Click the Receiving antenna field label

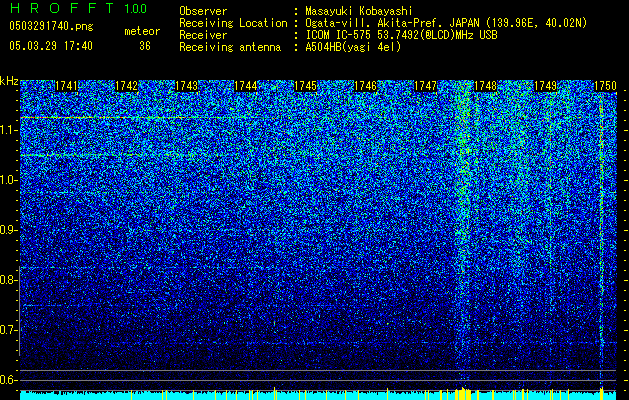coord(230,47)
